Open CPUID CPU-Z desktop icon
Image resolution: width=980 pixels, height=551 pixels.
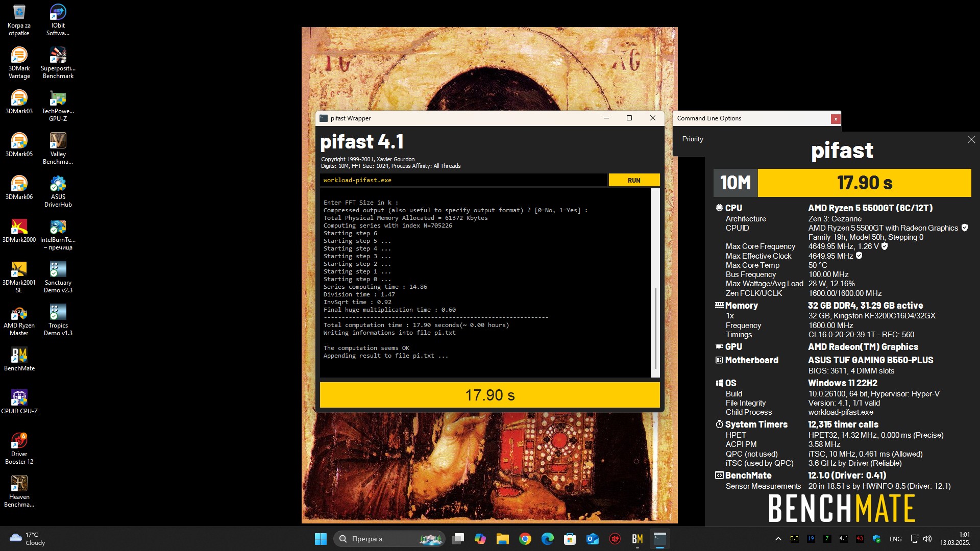[x=19, y=402]
